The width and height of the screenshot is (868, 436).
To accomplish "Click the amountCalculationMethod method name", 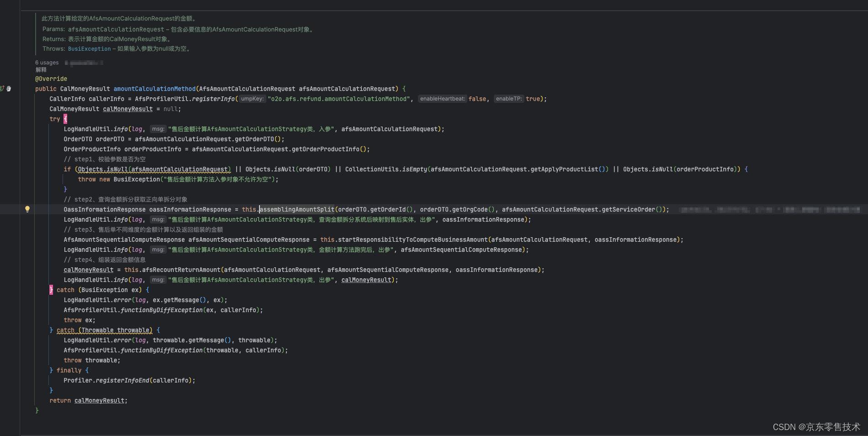I will pyautogui.click(x=154, y=89).
